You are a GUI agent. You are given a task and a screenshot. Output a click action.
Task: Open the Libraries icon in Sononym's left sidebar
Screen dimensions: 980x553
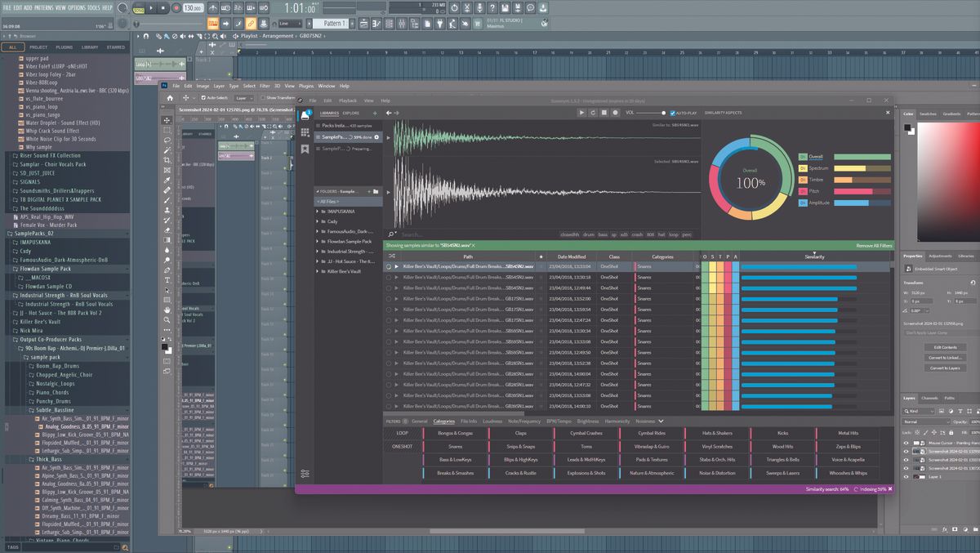tap(305, 114)
